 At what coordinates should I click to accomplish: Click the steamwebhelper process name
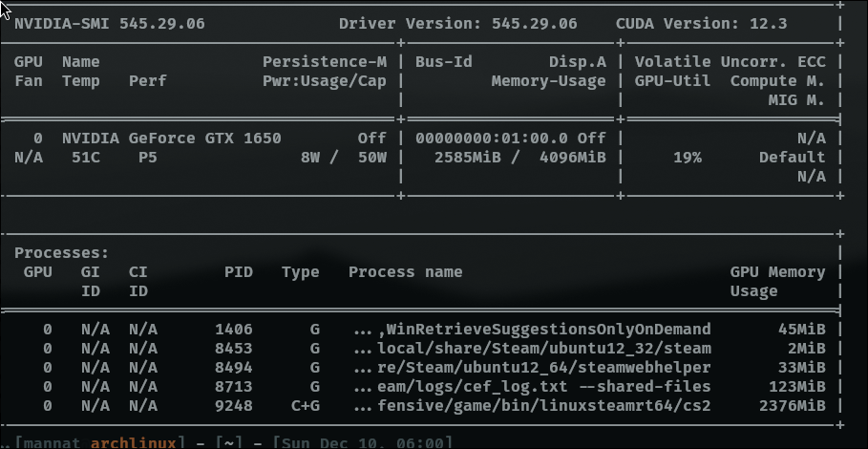[532, 368]
